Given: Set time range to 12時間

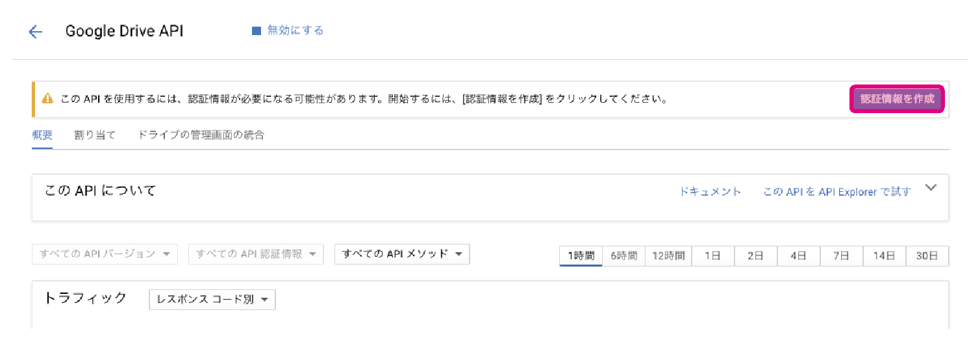Looking at the screenshot, I should 669,256.
